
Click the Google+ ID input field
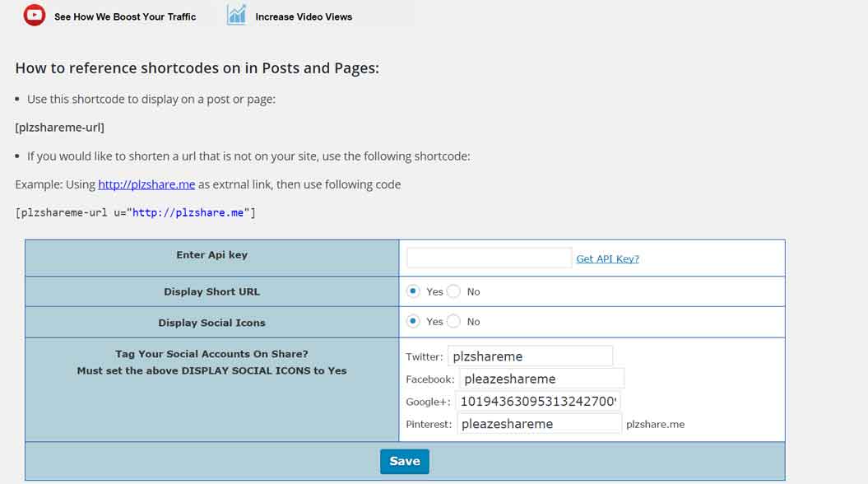pyautogui.click(x=537, y=402)
